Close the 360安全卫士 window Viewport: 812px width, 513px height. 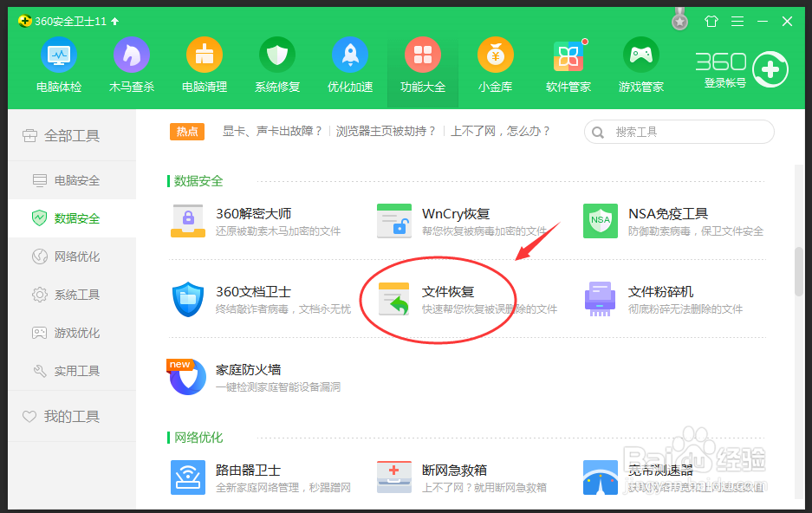pos(787,21)
